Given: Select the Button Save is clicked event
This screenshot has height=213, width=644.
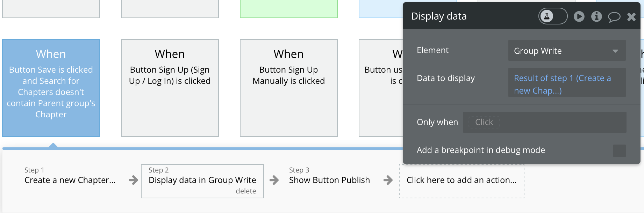Looking at the screenshot, I should pyautogui.click(x=51, y=88).
